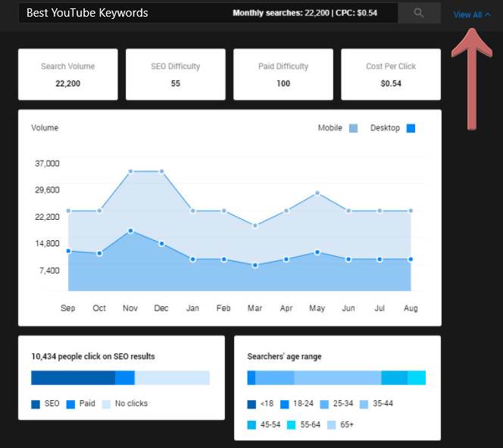Click the No clicks legend swatch
This screenshot has height=448, width=503.
pos(106,404)
